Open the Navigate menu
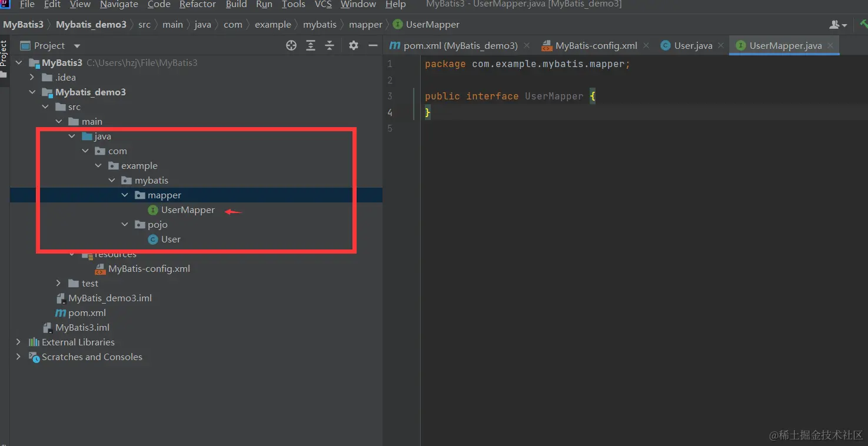Screen dimensions: 868x446 coord(119,4)
